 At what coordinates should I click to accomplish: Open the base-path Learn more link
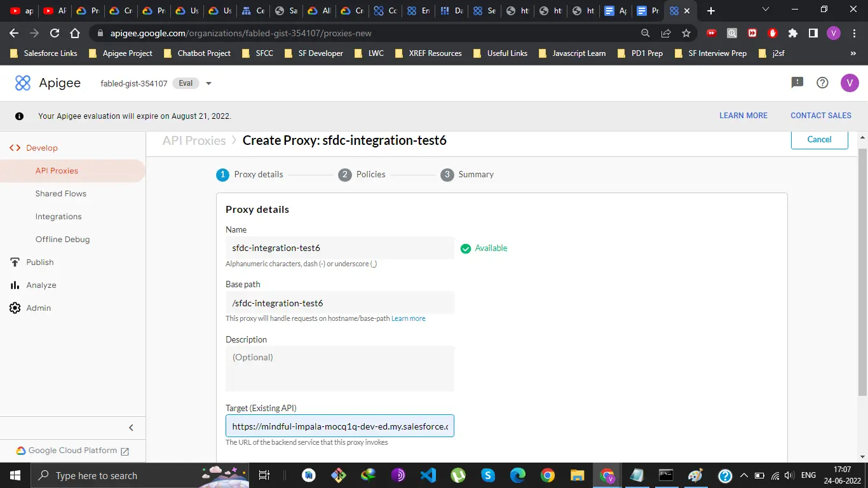(409, 318)
